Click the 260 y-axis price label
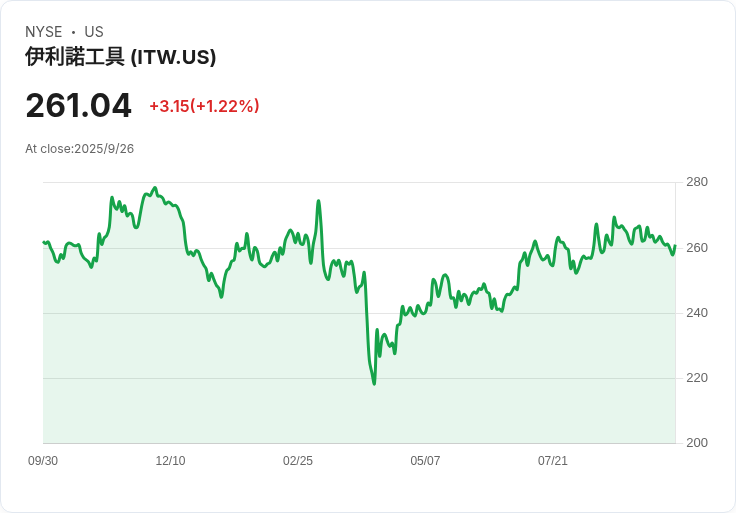The width and height of the screenshot is (736, 513). pyautogui.click(x=697, y=248)
